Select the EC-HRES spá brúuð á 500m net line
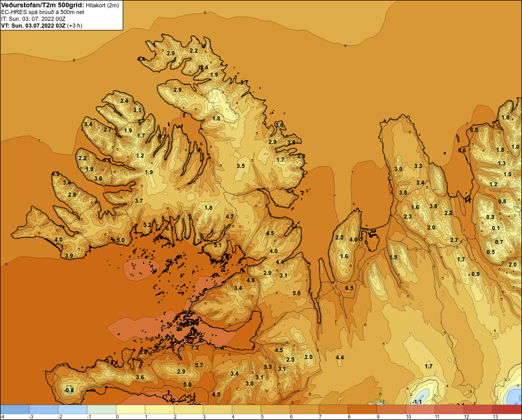This screenshot has height=420, width=522. [43, 12]
